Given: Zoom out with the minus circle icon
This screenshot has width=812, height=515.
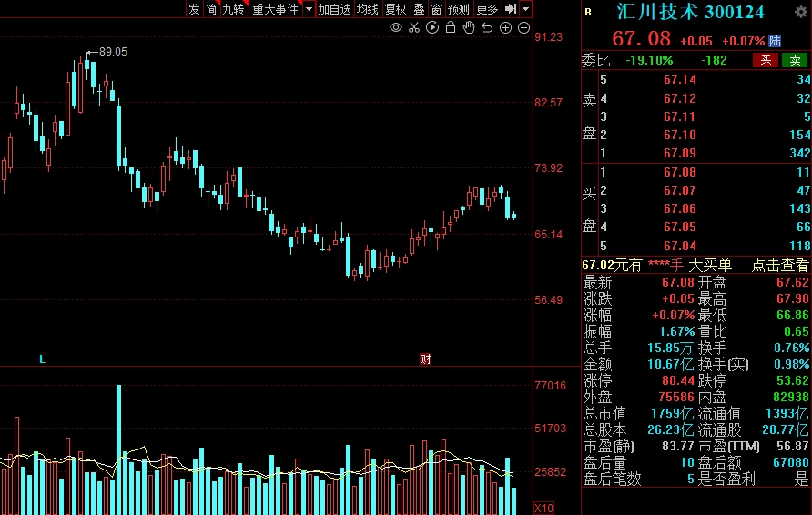Looking at the screenshot, I should pos(523,28).
